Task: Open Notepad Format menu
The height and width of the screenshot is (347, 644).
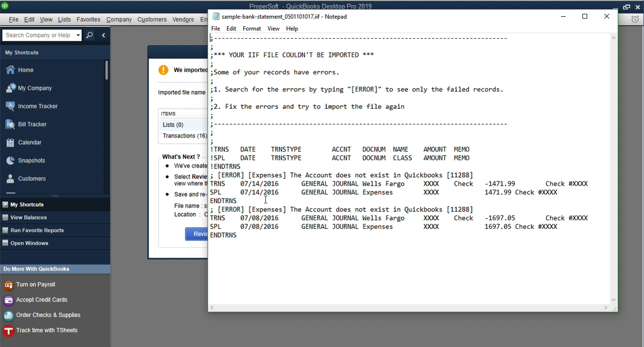Action: click(x=252, y=29)
